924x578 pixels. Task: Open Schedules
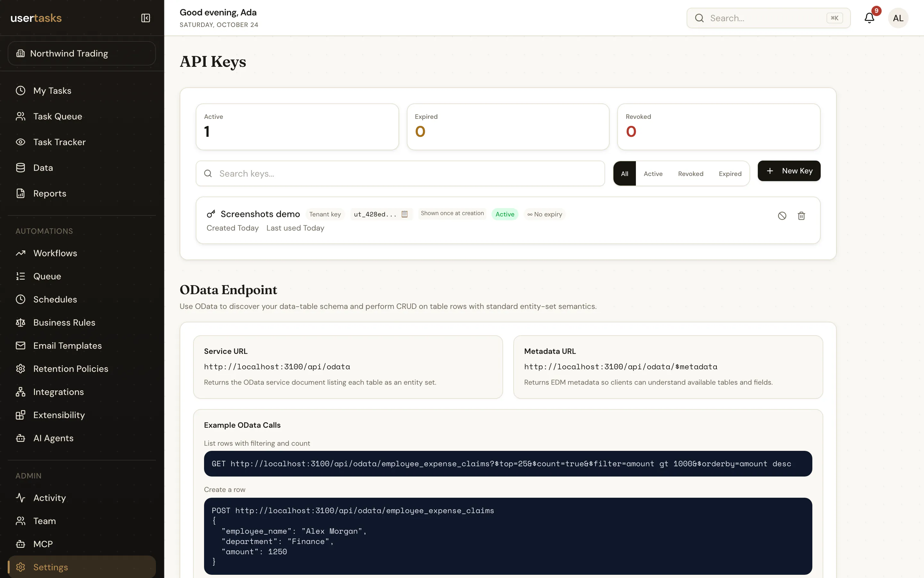82,299
